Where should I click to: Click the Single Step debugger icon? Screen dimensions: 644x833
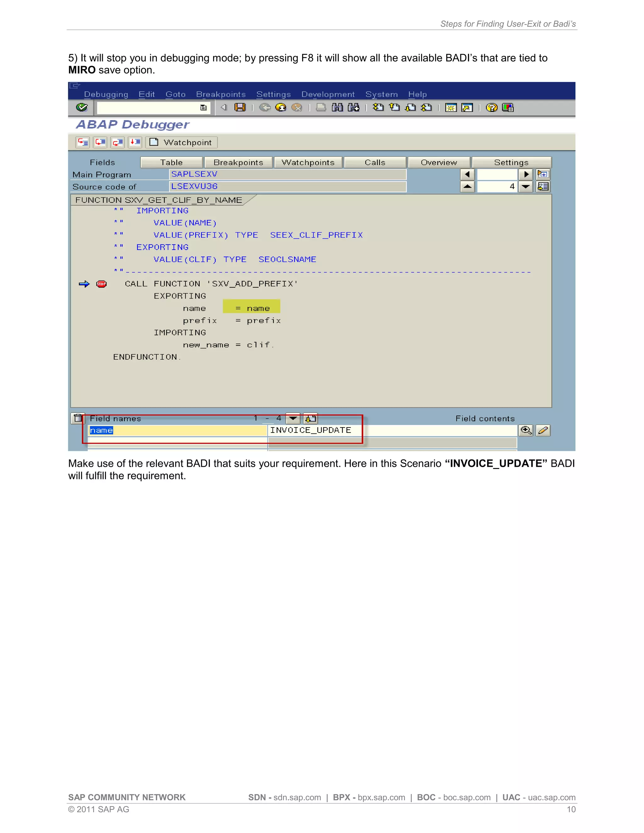coord(83,142)
